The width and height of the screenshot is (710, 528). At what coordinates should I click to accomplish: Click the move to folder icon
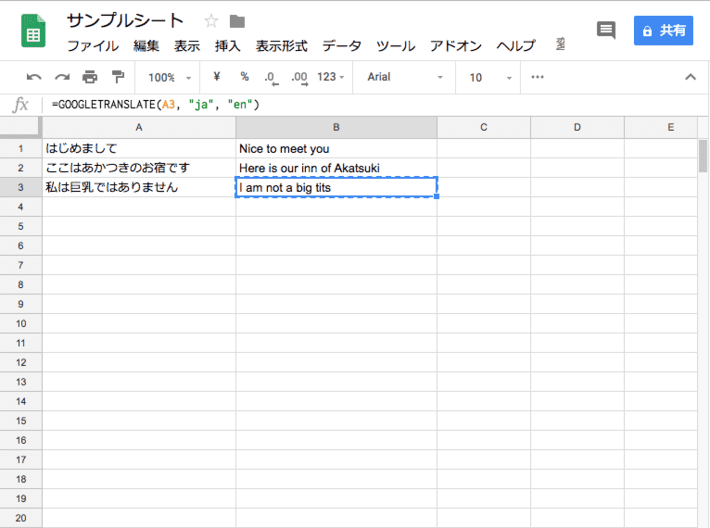tap(237, 21)
